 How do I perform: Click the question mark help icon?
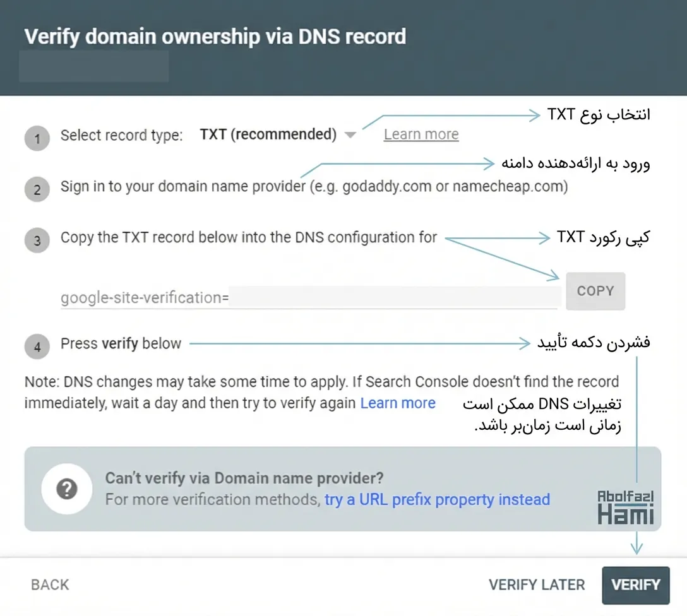67,489
